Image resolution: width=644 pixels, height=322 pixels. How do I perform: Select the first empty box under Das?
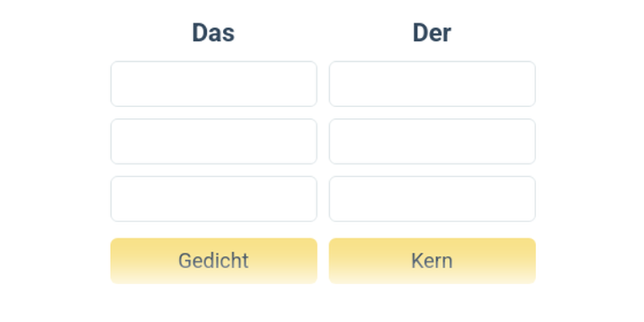(213, 84)
